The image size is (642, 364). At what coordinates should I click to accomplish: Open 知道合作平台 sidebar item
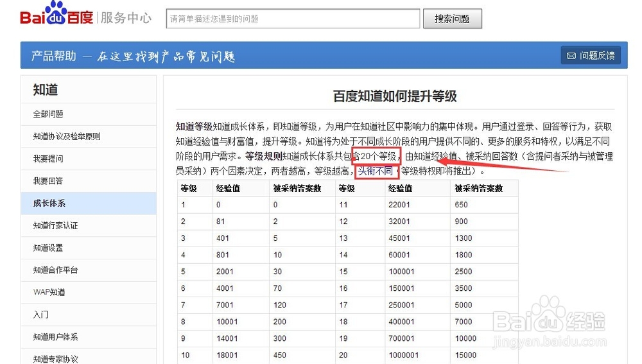(89, 270)
